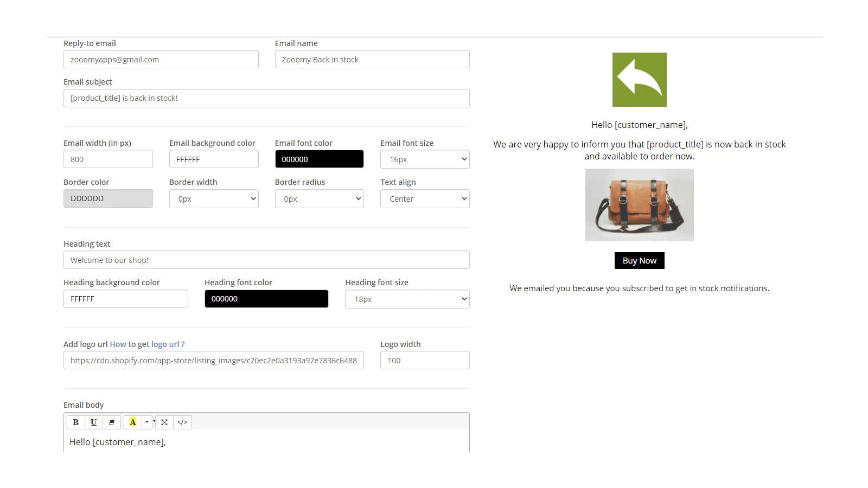
Task: Click the highlighted A text color icon
Action: pos(132,422)
